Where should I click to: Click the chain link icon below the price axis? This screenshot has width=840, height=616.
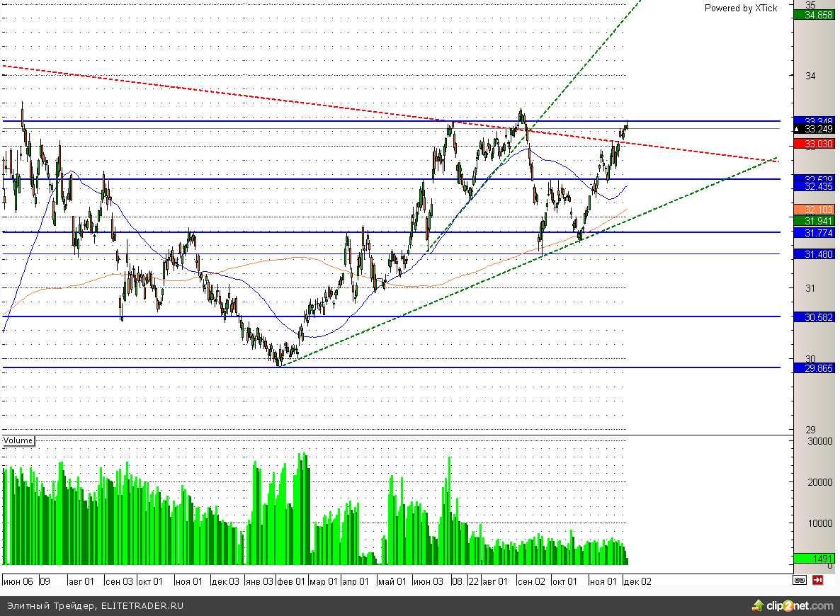800,580
